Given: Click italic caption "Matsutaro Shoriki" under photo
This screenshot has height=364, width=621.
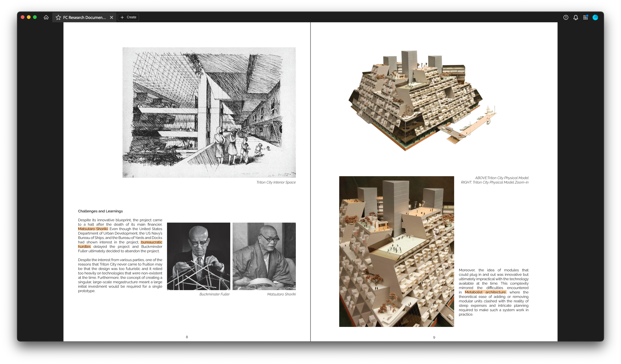Looking at the screenshot, I should pos(281,294).
